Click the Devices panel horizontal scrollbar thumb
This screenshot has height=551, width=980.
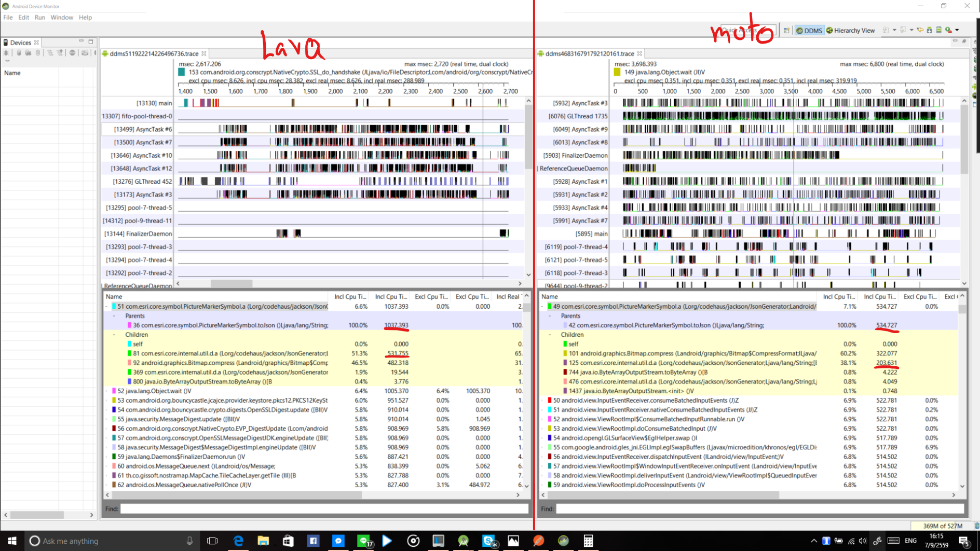pyautogui.click(x=37, y=515)
